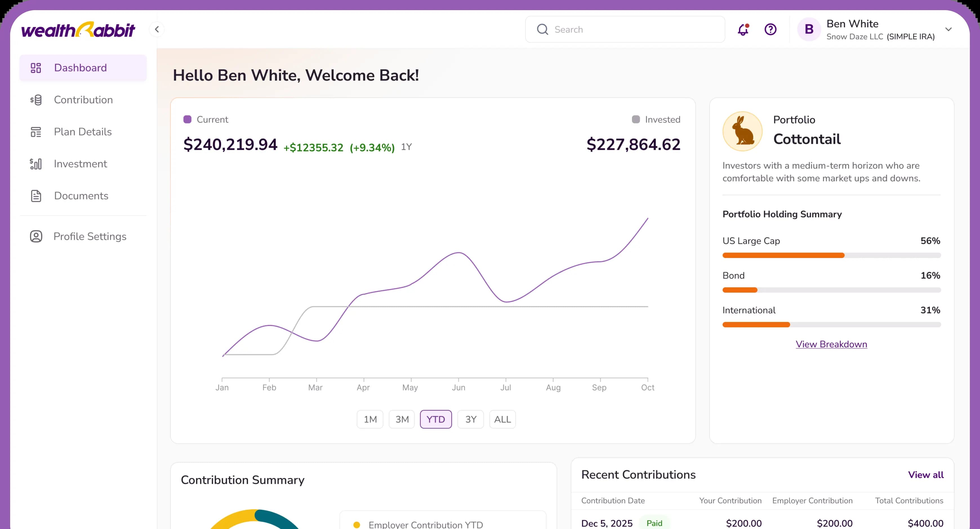
Task: Open Investment in the sidebar
Action: [83, 164]
